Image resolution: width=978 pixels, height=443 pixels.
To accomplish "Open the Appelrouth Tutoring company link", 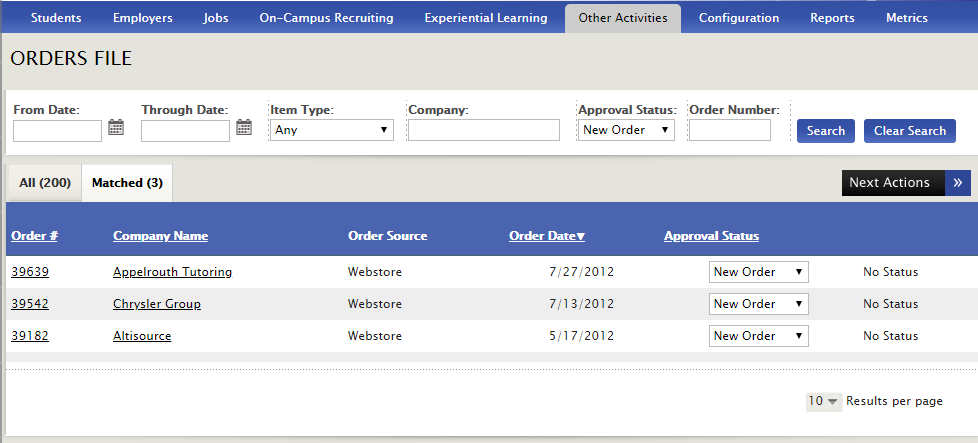I will 172,272.
